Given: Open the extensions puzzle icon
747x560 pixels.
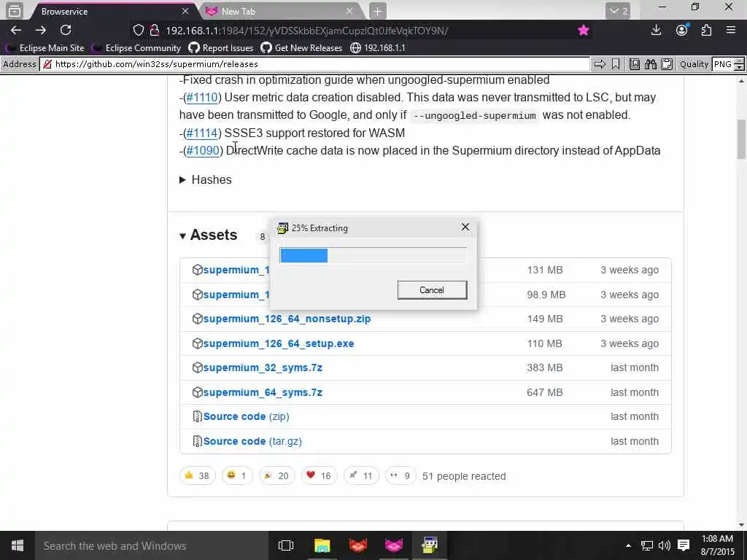Looking at the screenshot, I should click(x=706, y=31).
